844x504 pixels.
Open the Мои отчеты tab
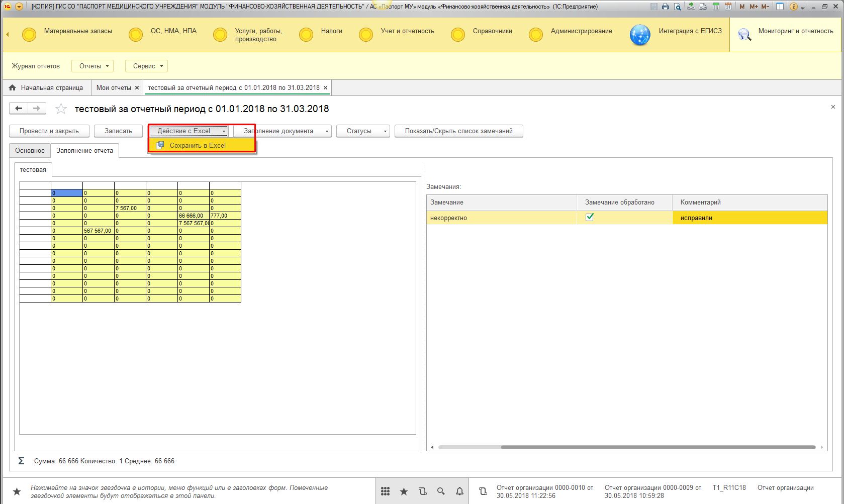pyautogui.click(x=114, y=87)
